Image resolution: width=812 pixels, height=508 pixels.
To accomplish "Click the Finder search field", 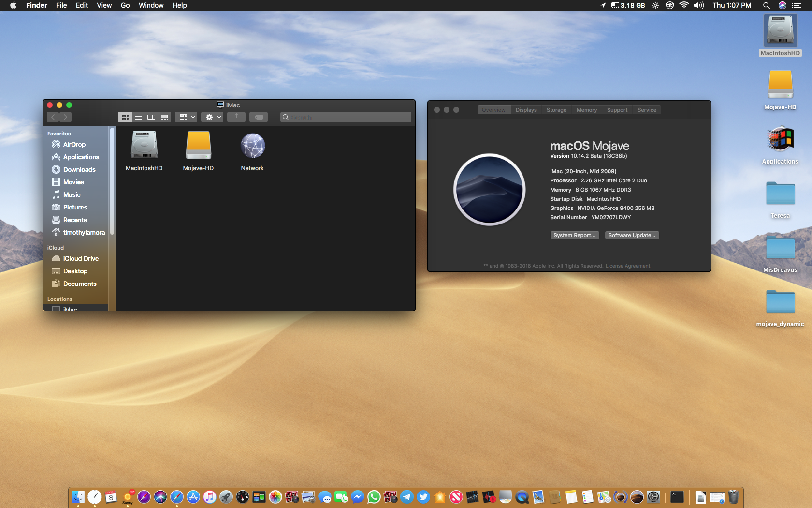I will click(346, 117).
